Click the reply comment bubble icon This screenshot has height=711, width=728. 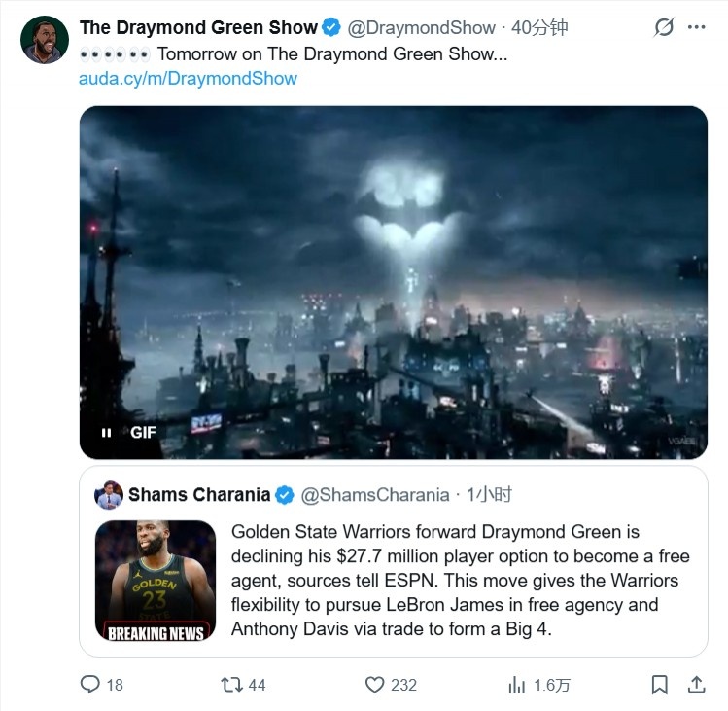pyautogui.click(x=90, y=684)
